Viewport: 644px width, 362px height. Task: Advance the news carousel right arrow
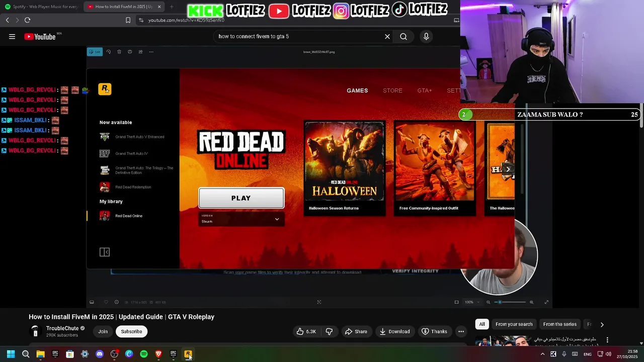pyautogui.click(x=508, y=169)
